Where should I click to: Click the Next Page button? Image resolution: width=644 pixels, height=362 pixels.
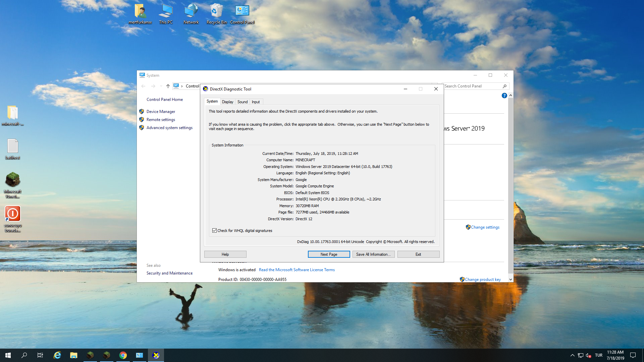tap(329, 254)
